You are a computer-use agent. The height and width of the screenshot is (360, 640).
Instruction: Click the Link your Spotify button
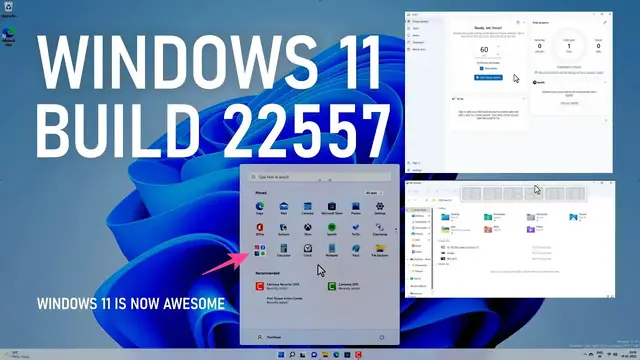click(x=569, y=103)
